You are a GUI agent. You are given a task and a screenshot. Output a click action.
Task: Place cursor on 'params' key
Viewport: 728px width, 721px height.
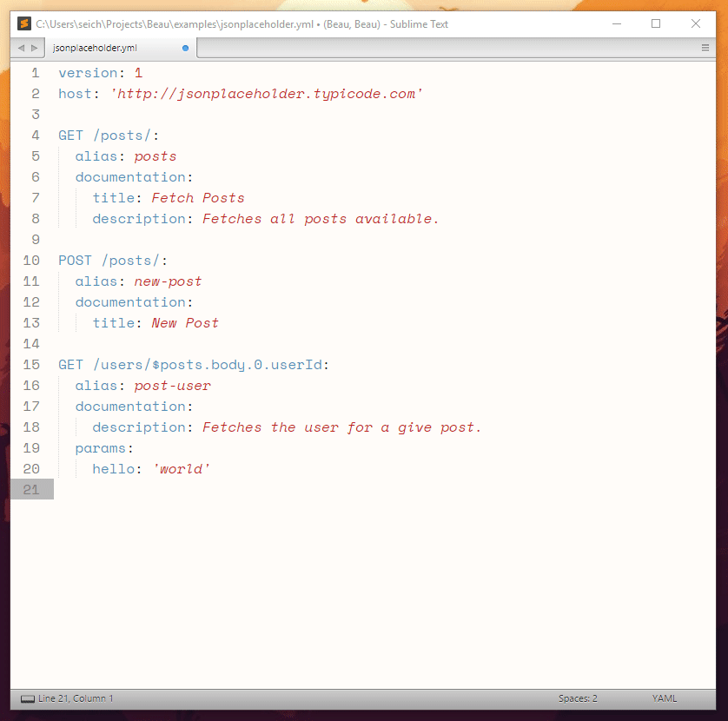click(x=101, y=448)
